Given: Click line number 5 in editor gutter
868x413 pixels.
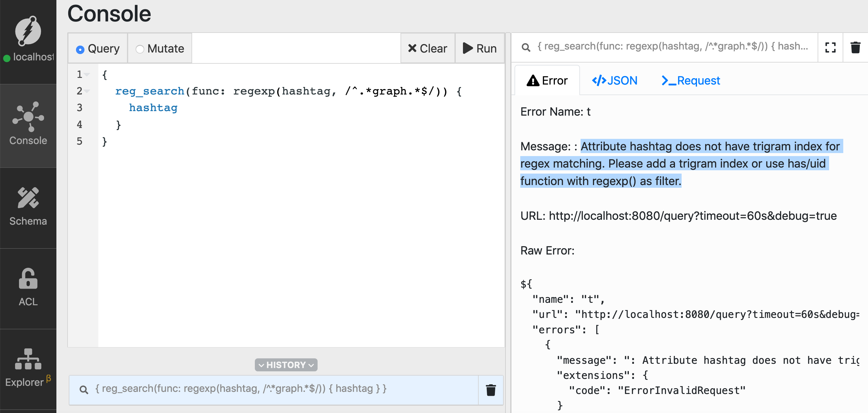Looking at the screenshot, I should tap(80, 141).
